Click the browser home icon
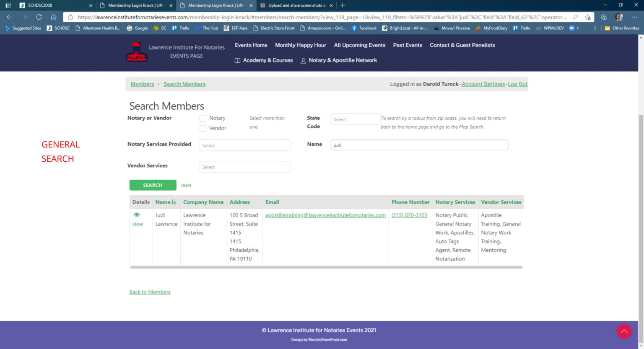This screenshot has width=644, height=349. 54,17
